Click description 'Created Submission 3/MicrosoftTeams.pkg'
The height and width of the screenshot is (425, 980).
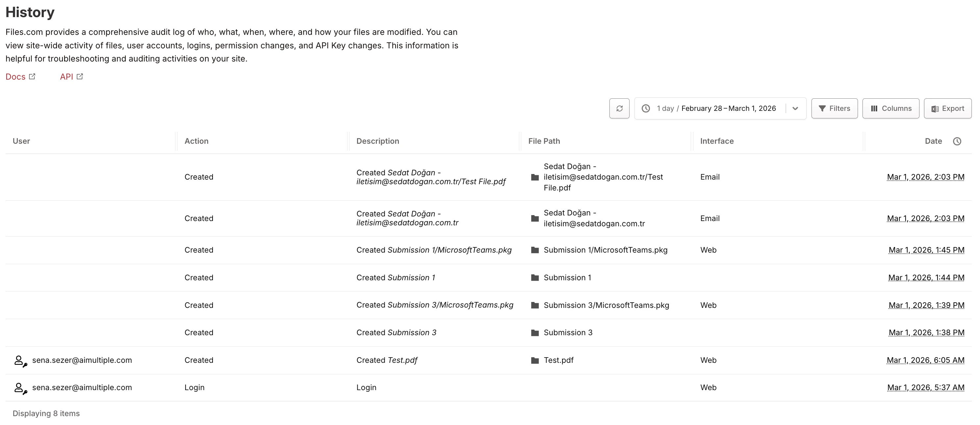pyautogui.click(x=435, y=305)
